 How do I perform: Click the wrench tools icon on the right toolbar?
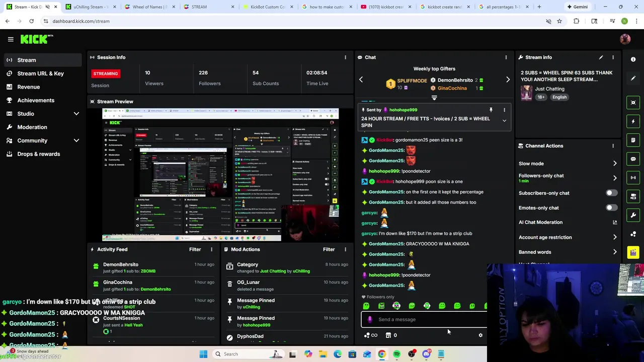point(633,215)
